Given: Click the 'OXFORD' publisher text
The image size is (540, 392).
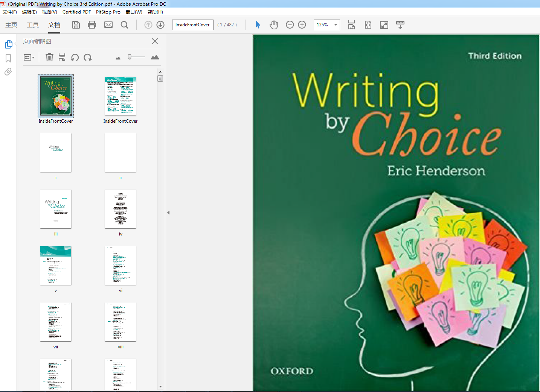Looking at the screenshot, I should 292,371.
